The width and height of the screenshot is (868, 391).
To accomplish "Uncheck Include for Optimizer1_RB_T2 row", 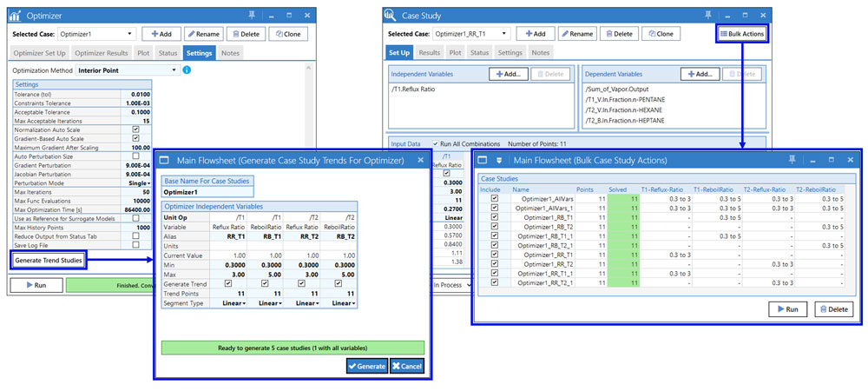I will click(x=495, y=227).
